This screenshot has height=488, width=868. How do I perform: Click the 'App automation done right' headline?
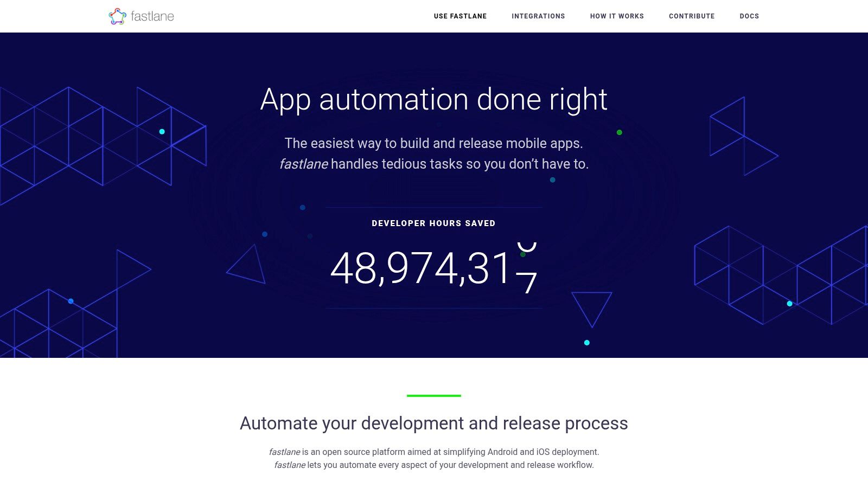433,100
